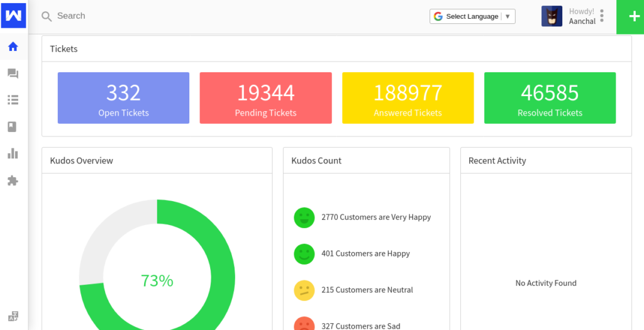Open the 19344 Pending Tickets card
This screenshot has width=644, height=330.
point(265,98)
